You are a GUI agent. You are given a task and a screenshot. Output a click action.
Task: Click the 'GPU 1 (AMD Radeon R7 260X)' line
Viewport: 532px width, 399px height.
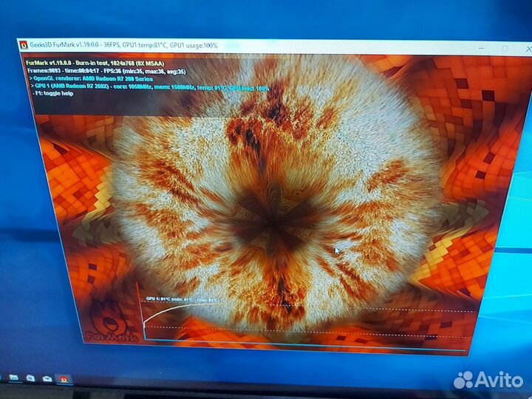(149, 87)
